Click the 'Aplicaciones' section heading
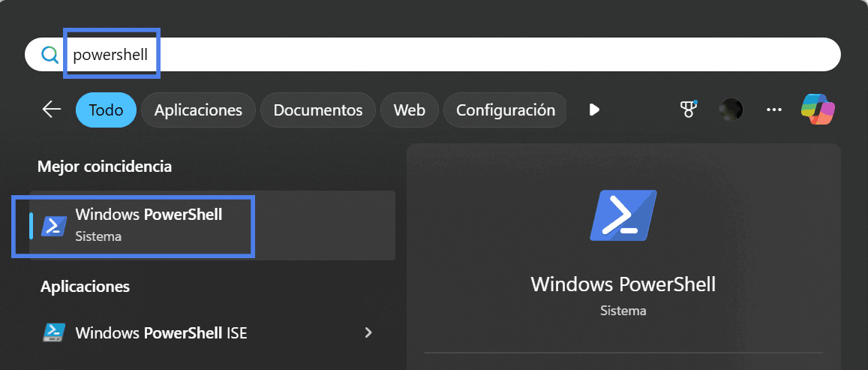The height and width of the screenshot is (370, 868). pos(86,287)
